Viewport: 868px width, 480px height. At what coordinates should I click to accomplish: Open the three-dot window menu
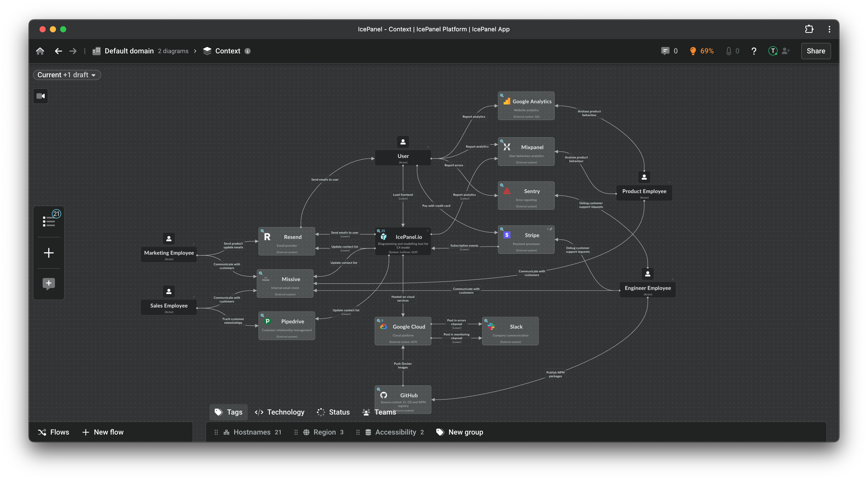[x=829, y=29]
